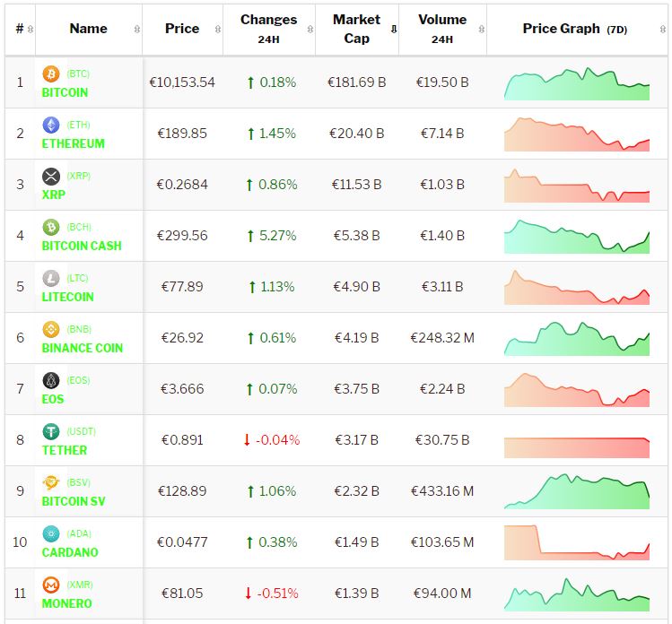
Task: Click the Monero coin icon
Action: [51, 585]
